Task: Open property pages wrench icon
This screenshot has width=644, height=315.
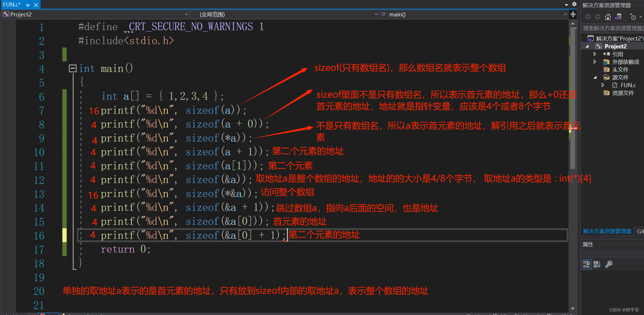Action: click(609, 264)
